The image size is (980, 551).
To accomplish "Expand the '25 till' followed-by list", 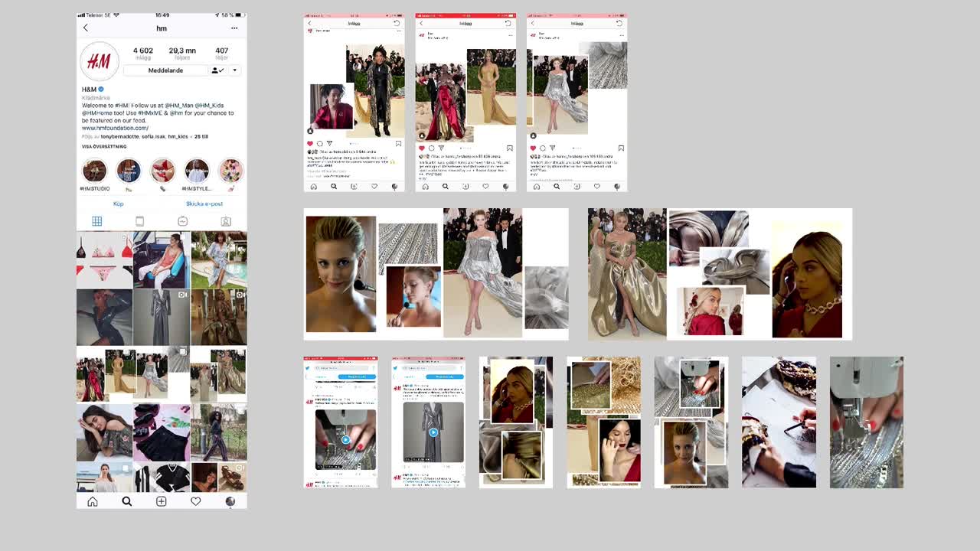I will tap(201, 136).
